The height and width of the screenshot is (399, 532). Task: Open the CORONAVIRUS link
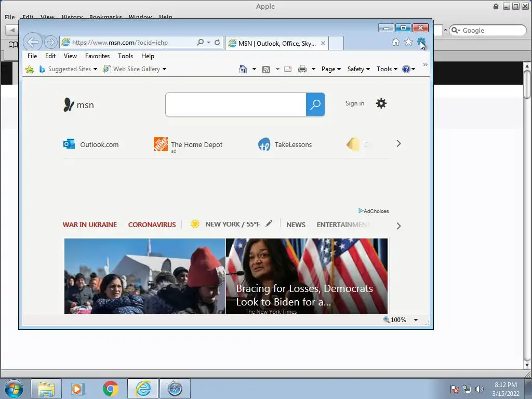[x=152, y=224]
